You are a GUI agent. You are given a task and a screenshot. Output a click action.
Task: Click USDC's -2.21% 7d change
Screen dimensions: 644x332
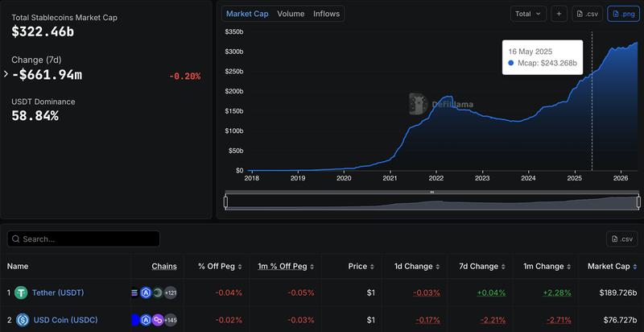point(492,320)
